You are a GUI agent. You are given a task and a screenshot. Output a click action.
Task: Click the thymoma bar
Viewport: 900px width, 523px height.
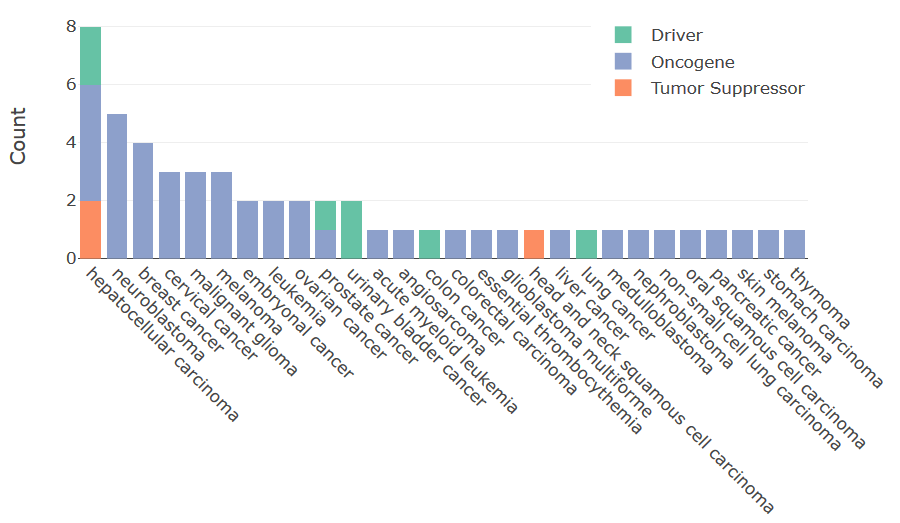(794, 244)
